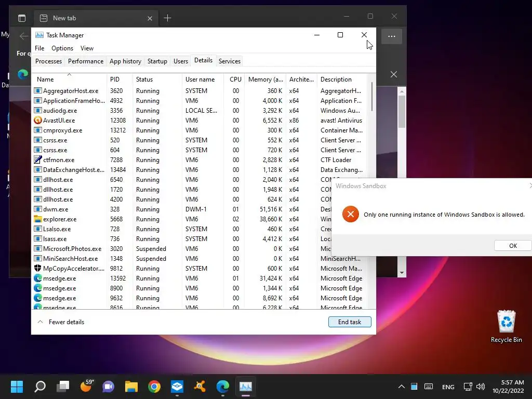Switch to the App history tab
This screenshot has width=532, height=399.
pyautogui.click(x=125, y=61)
